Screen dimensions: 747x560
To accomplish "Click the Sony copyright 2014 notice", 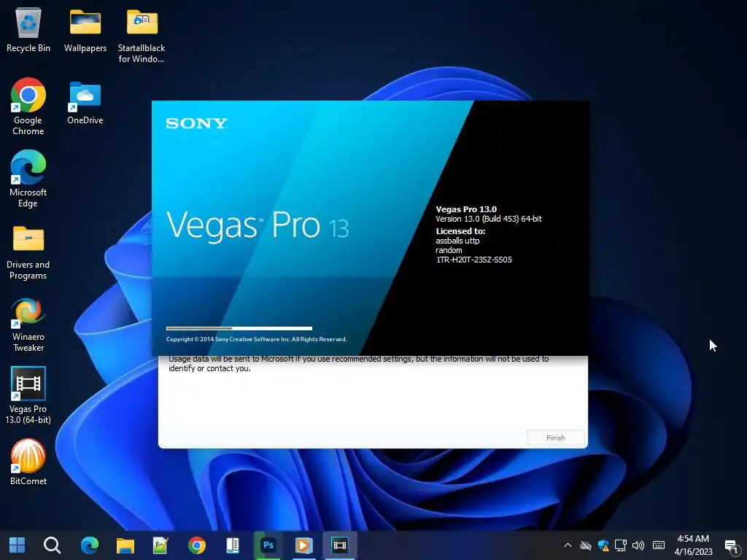I will point(256,339).
